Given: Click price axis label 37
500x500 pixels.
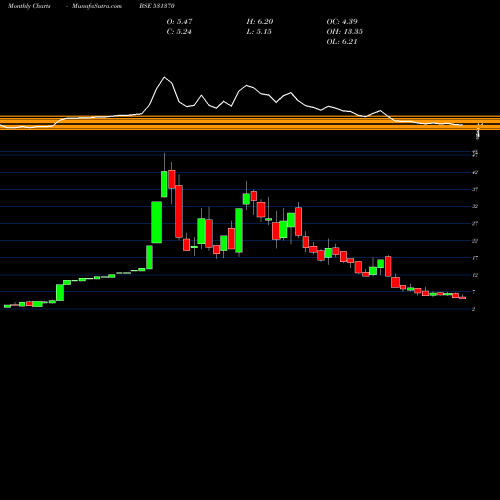Looking at the screenshot, I should pyautogui.click(x=475, y=190).
